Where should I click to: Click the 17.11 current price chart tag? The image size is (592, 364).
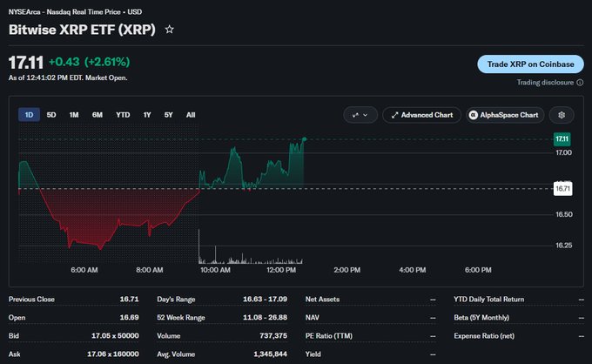pos(562,139)
